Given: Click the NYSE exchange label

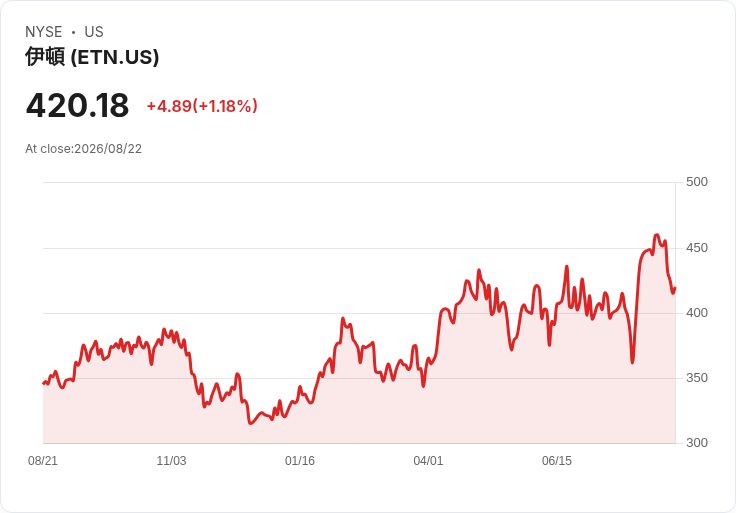Looking at the screenshot, I should [44, 32].
